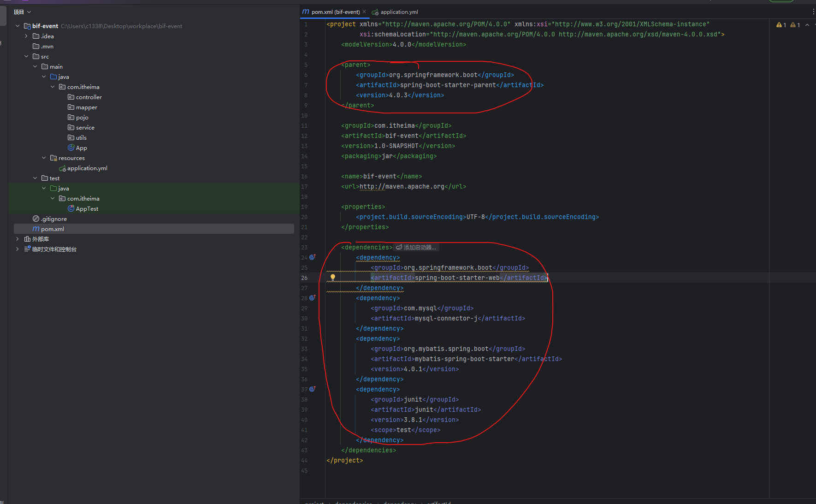The height and width of the screenshot is (504, 816).
Task: Click the first warning indicator in editor
Action: coord(781,25)
